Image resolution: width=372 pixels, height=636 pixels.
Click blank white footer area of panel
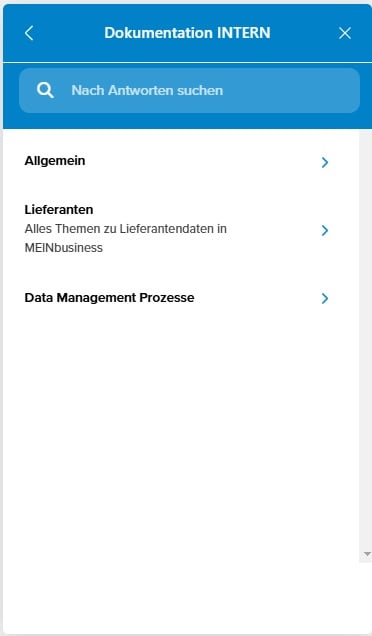click(x=187, y=596)
